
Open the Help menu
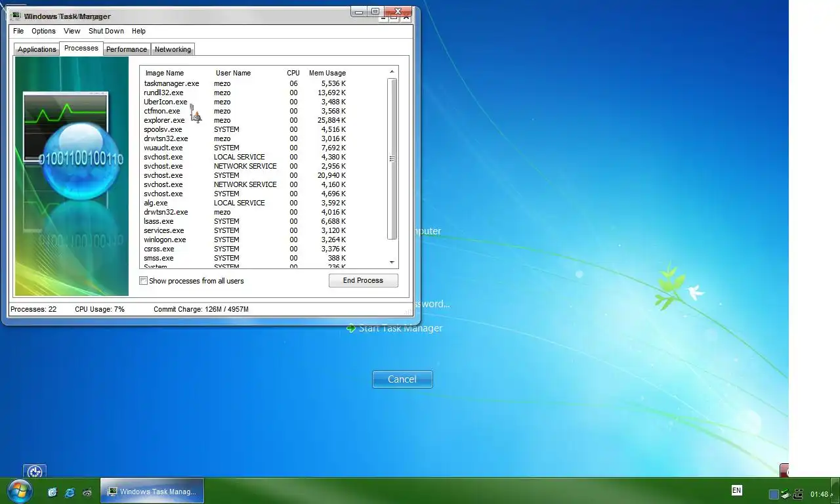point(138,31)
